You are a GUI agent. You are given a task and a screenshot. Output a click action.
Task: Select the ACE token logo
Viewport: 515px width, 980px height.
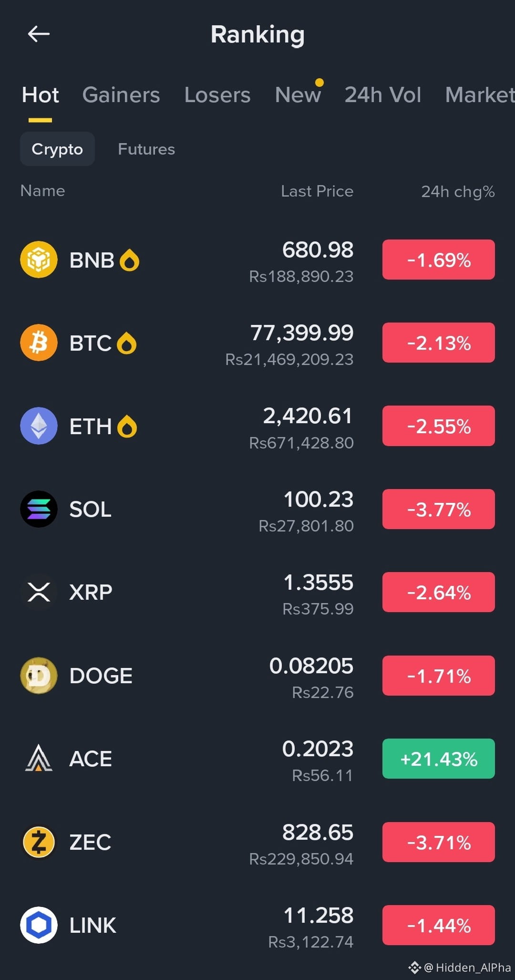[39, 759]
